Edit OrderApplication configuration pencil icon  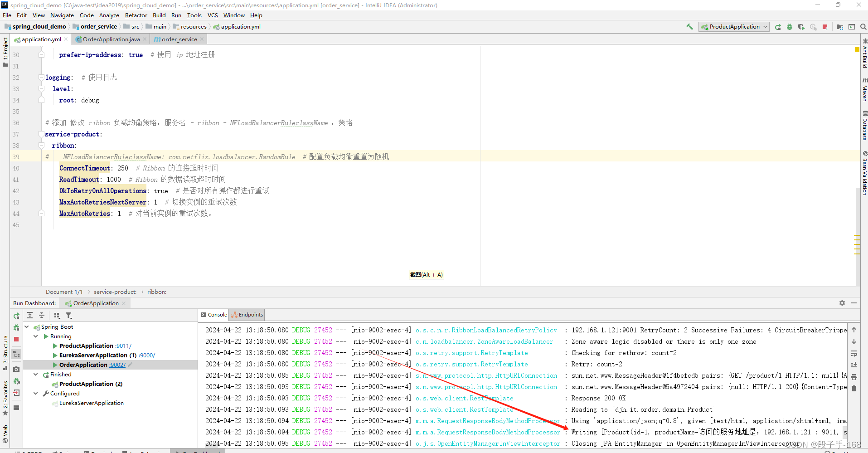coord(130,365)
